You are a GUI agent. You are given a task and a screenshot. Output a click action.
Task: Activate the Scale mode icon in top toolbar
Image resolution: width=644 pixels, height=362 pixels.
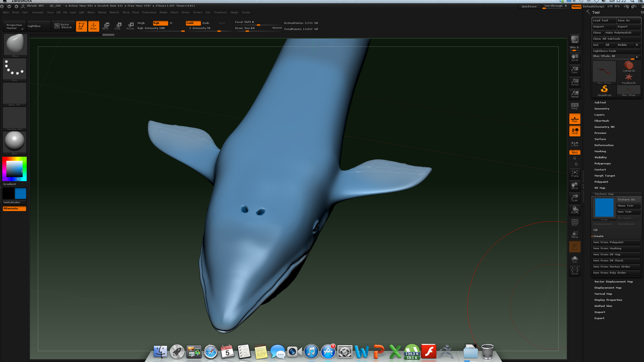(118, 26)
